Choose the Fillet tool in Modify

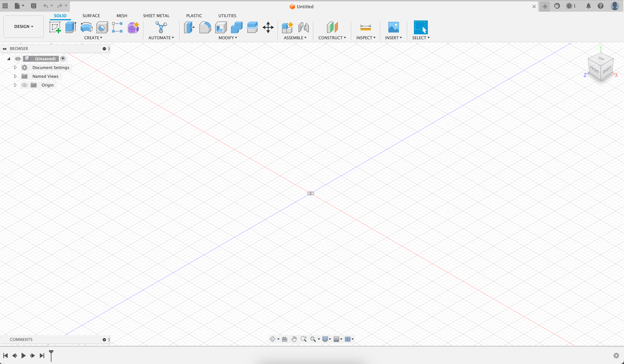[205, 27]
